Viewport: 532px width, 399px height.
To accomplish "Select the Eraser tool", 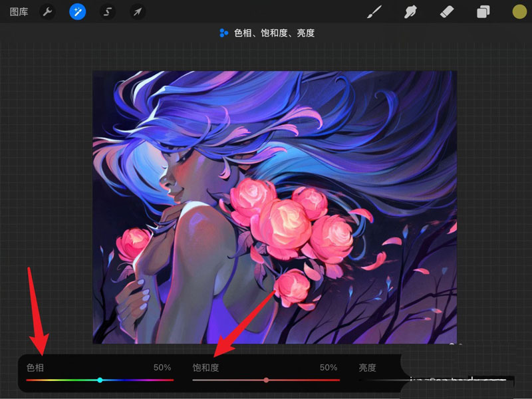I will (447, 11).
